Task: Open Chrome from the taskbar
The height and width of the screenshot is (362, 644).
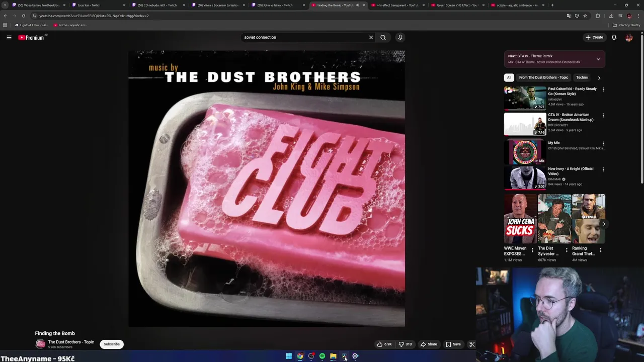Action: click(300, 356)
